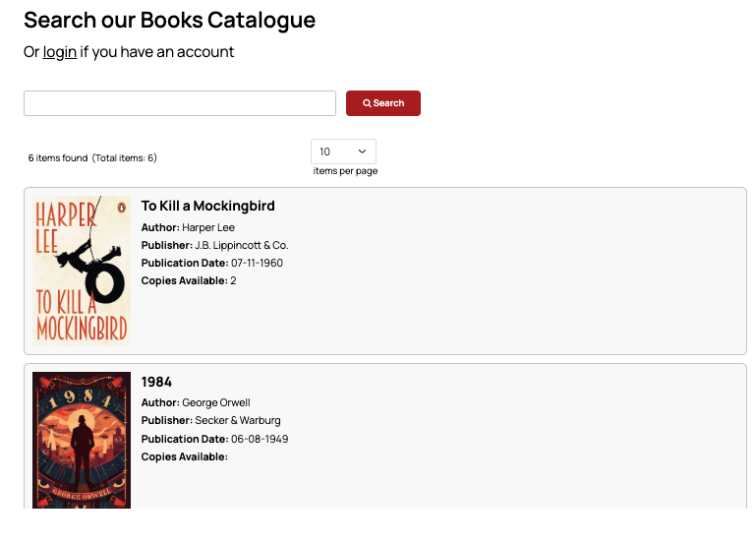Click the magnifier icon in Search button

coord(367,103)
